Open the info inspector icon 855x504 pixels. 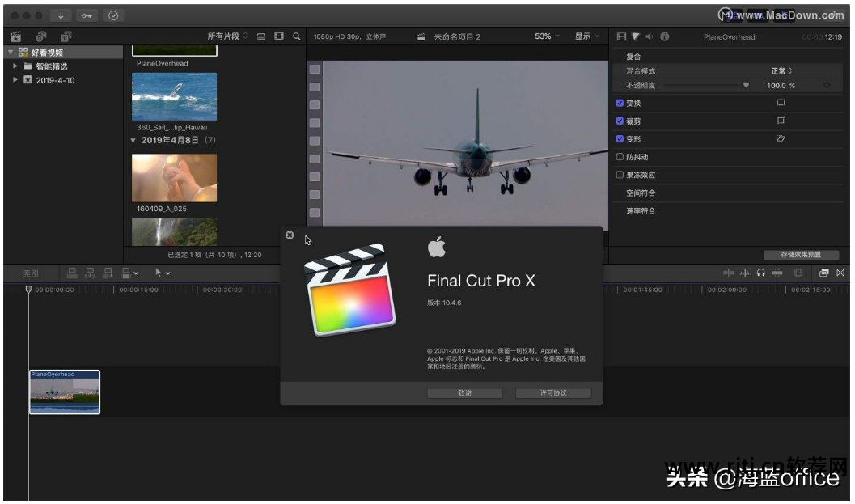point(664,36)
